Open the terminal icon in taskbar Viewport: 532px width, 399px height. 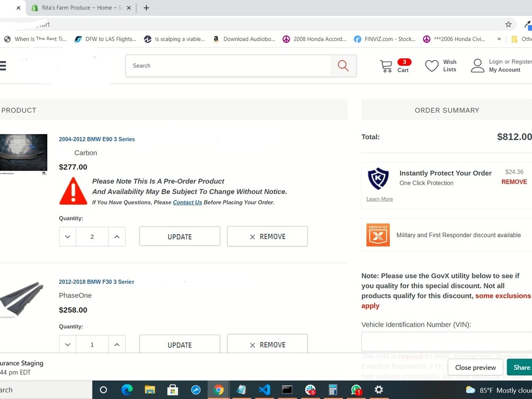[x=287, y=390]
